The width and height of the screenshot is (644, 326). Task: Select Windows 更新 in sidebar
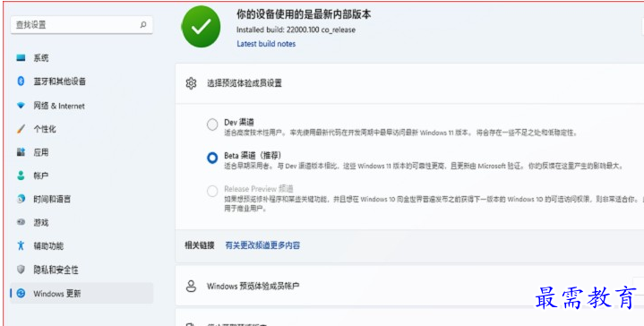tap(82, 293)
